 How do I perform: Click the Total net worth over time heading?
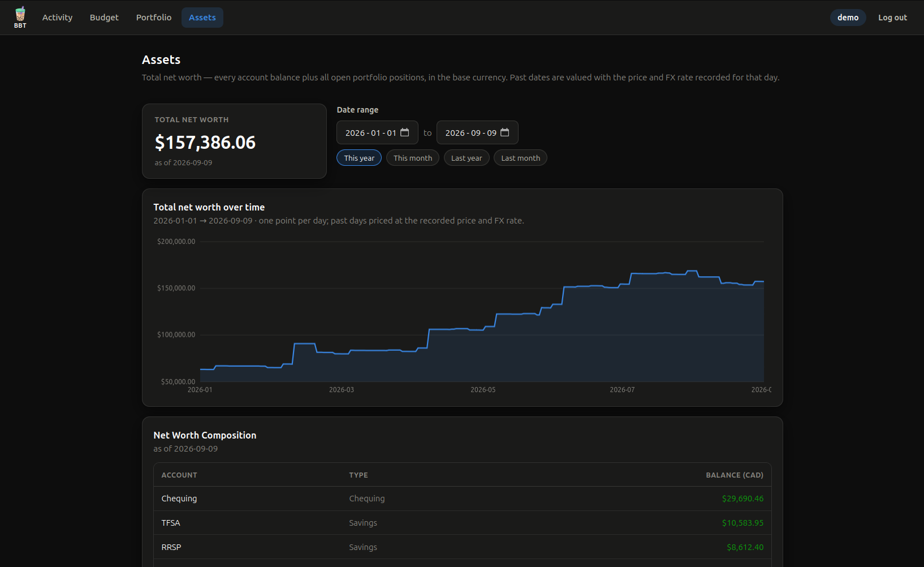point(209,207)
